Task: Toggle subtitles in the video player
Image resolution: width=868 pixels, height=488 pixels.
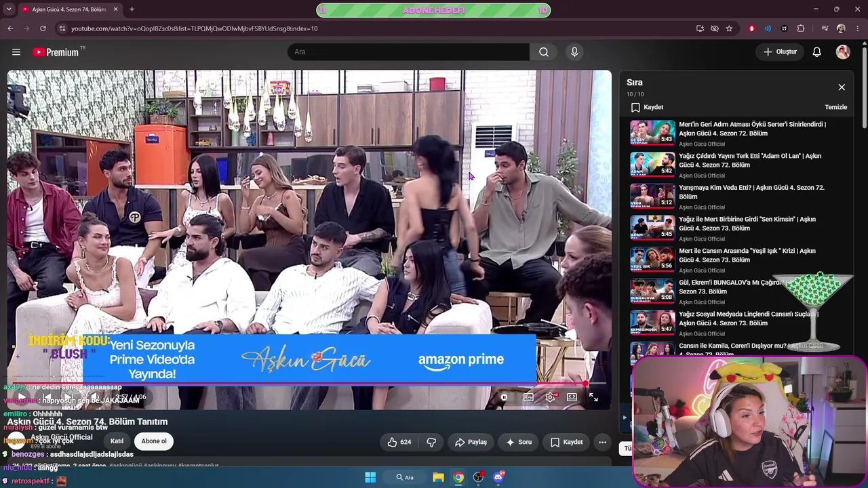Action: click(x=528, y=397)
